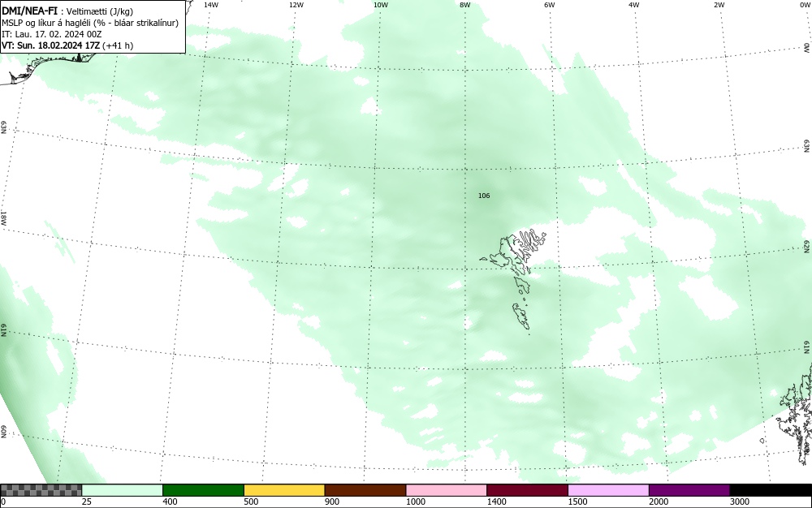Click the legend value 25
Viewport: 812px width, 508px height.
pyautogui.click(x=87, y=502)
